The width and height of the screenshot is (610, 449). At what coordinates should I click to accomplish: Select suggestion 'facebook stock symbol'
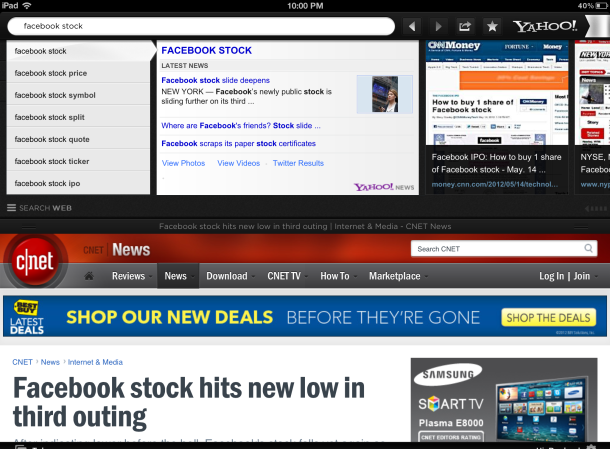[78, 95]
